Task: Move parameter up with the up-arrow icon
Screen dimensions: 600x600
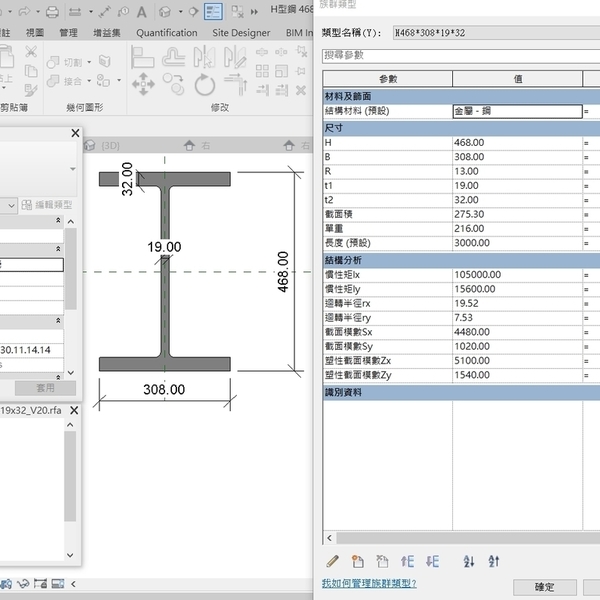Action: click(407, 562)
